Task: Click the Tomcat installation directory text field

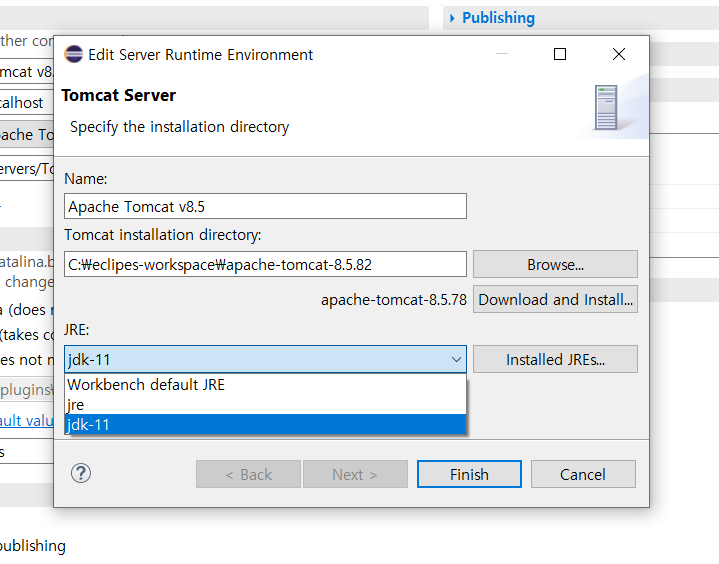Action: pos(265,264)
